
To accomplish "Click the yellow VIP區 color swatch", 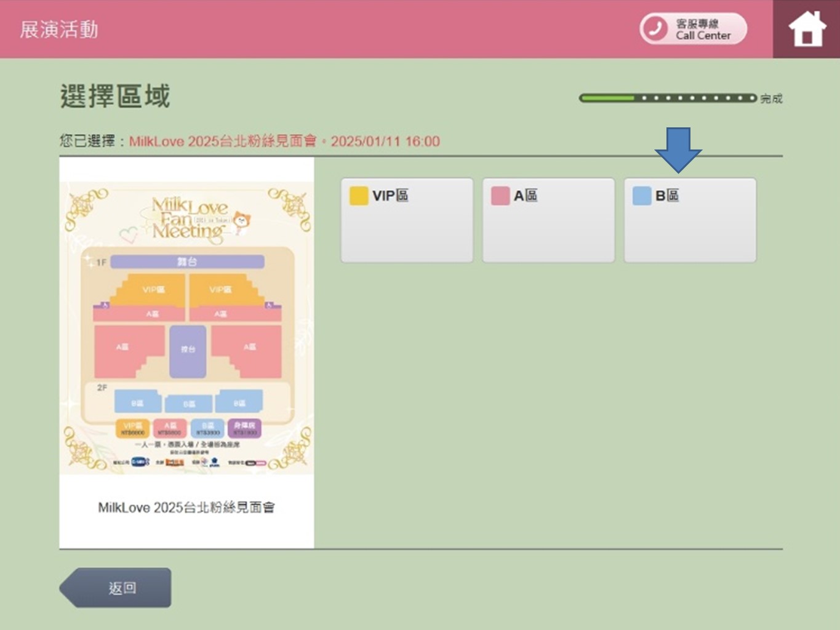I will (x=358, y=196).
